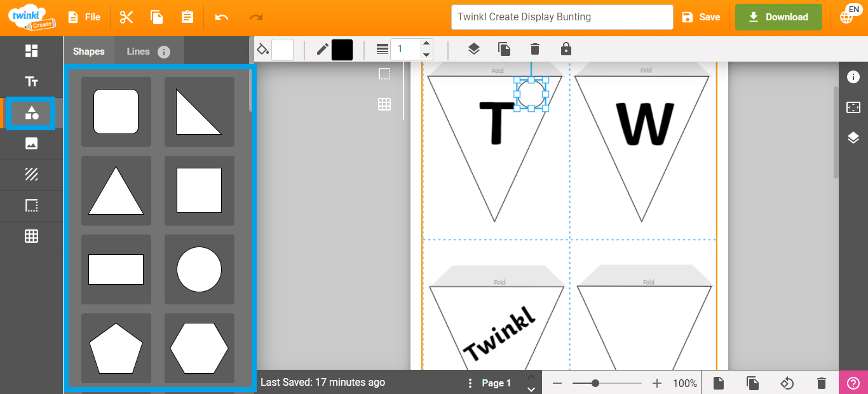Click the fit-to-screen icon on right
This screenshot has height=394, width=868.
click(x=853, y=107)
